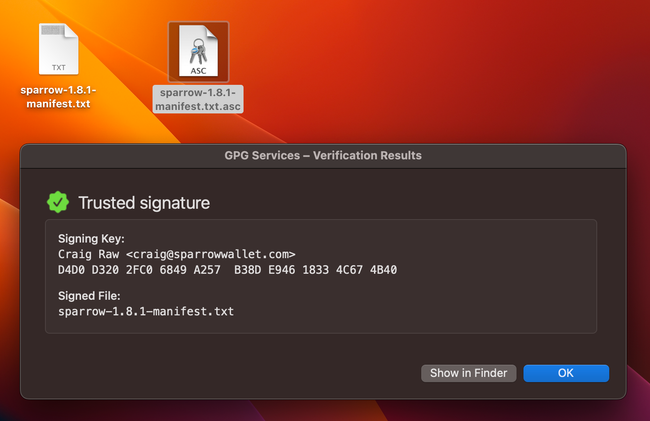Click the sparrow-1.8.1-manifest.txt.asc desktop file label

pos(198,100)
